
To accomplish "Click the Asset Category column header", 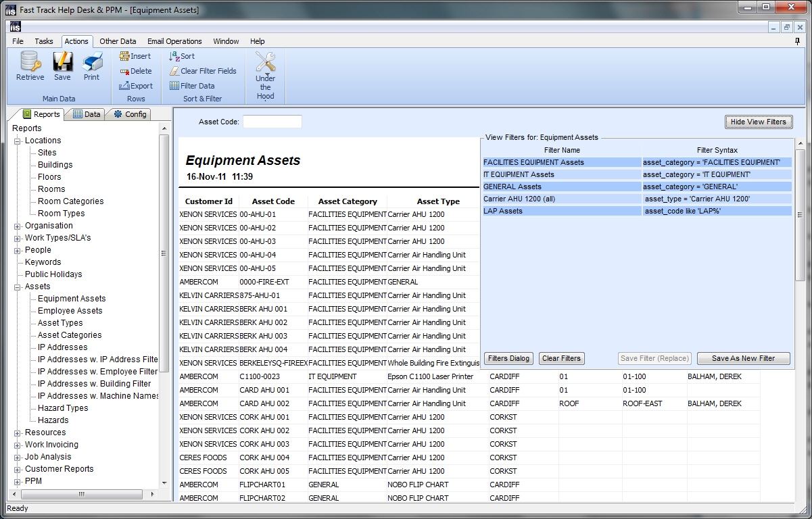I will (x=348, y=201).
